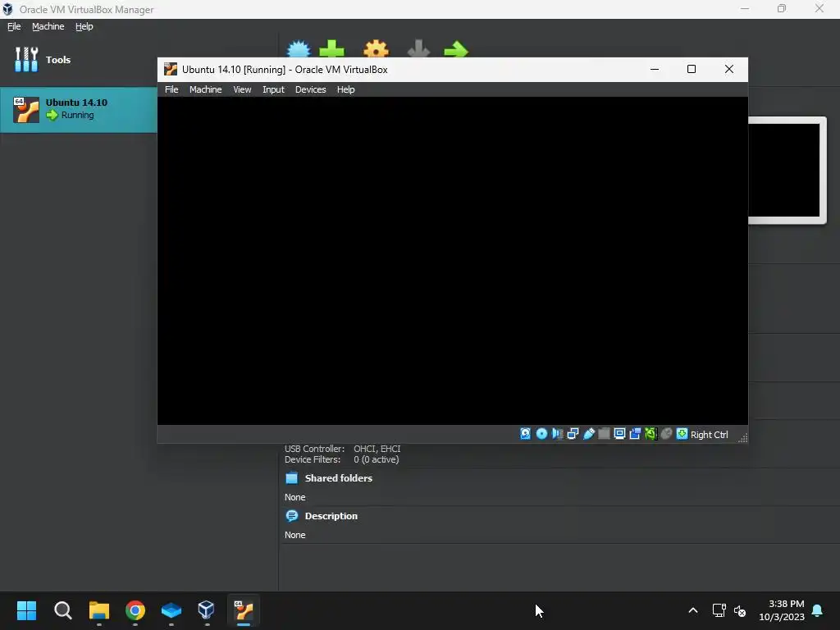This screenshot has width=840, height=630.
Task: Open File Explorer from taskbar
Action: [x=99, y=610]
